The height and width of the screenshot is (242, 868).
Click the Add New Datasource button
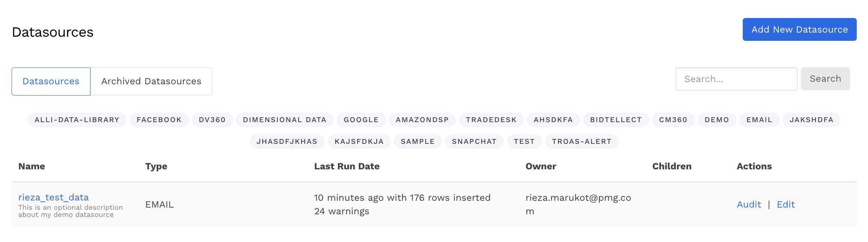[799, 30]
